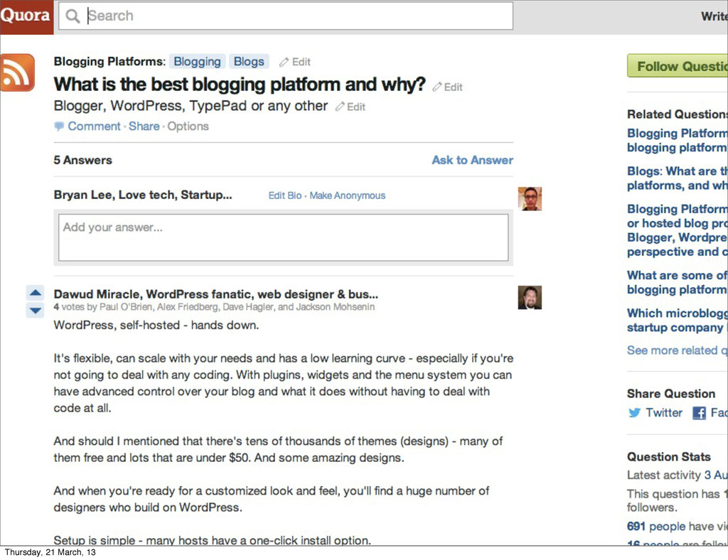Select the Blogging topic tag
Image resolution: width=728 pixels, height=560 pixels.
(198, 61)
